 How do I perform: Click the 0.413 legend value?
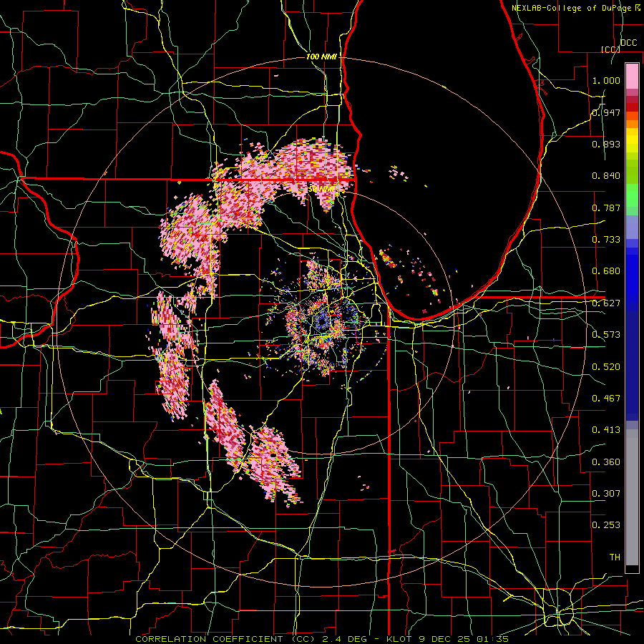[606, 430]
